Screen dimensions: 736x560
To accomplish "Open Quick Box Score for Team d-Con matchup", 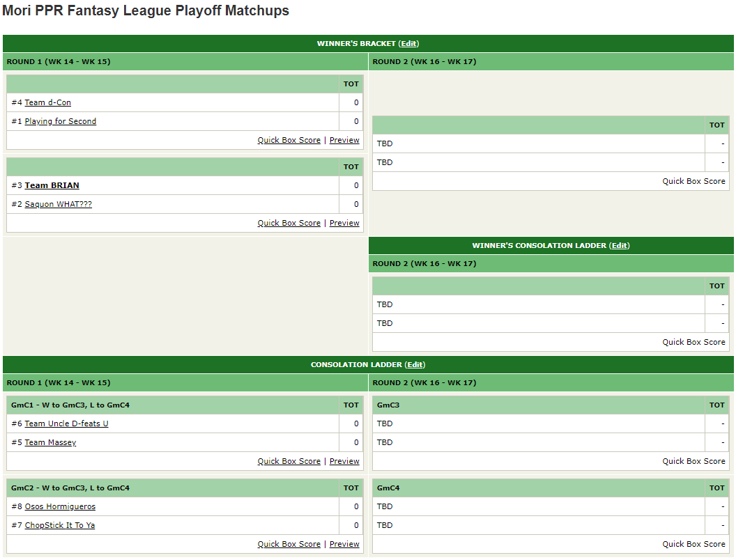I will pos(289,141).
